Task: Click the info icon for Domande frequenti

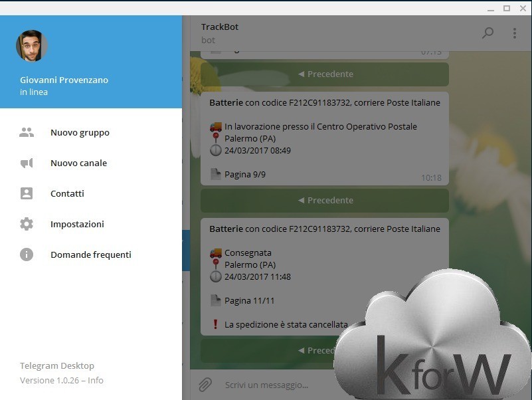Action: pyautogui.click(x=27, y=254)
